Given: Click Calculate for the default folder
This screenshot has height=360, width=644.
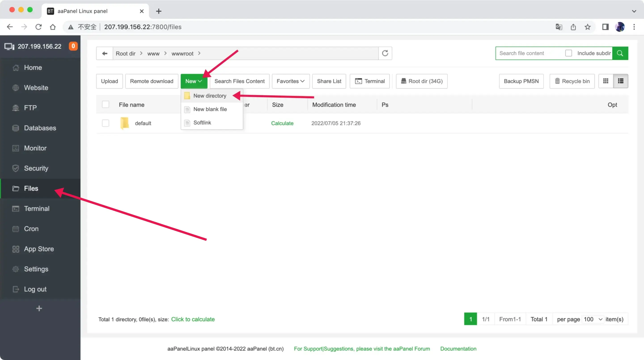Looking at the screenshot, I should [x=282, y=123].
